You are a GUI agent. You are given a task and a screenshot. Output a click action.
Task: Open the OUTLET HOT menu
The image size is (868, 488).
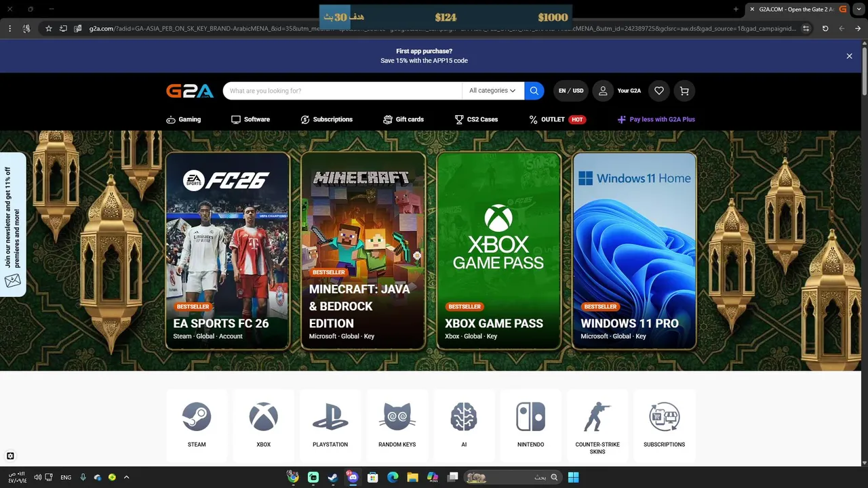[x=557, y=119]
